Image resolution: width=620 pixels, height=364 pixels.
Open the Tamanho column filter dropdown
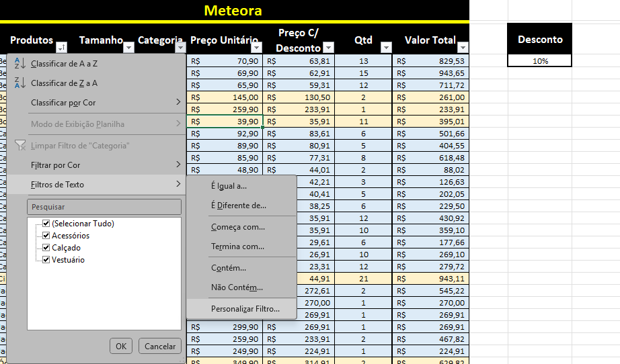pos(129,48)
